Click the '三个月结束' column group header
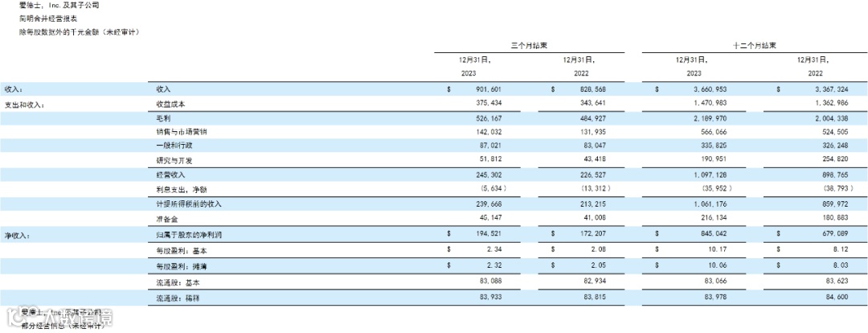This screenshot has width=868, height=333. [529, 46]
